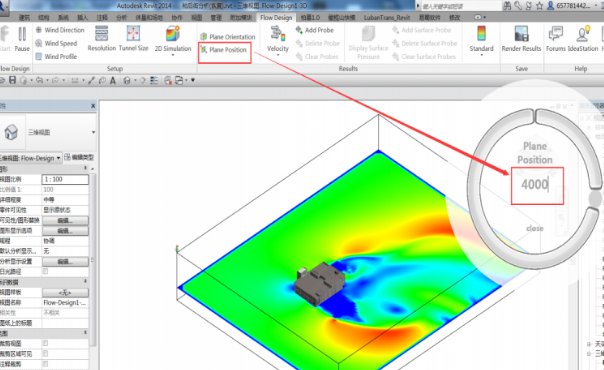Click 编辑 button for 分析显示设置
This screenshot has width=604, height=370.
click(x=65, y=261)
